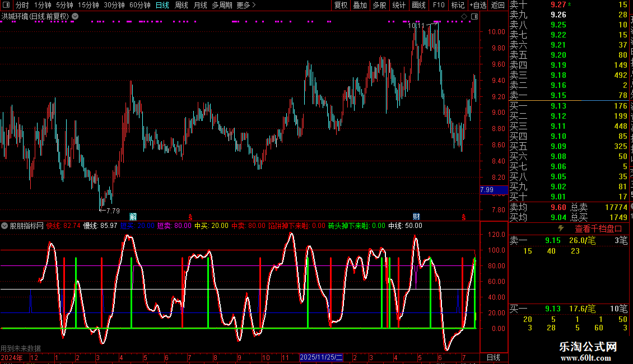
Task: Switch to 分时 chart view
Action: (x=22, y=5)
